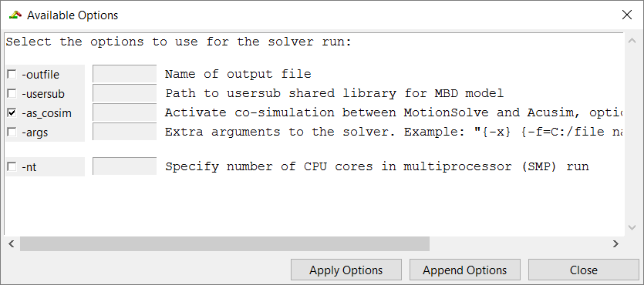
Task: Tick the -args checkbox
Action: tap(12, 132)
